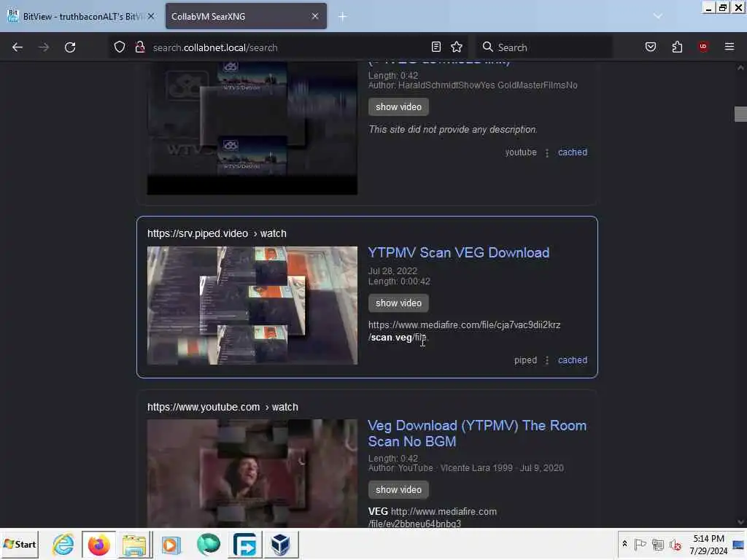Show video for The Room Scan result
Image resolution: width=747 pixels, height=560 pixels.
coord(398,489)
